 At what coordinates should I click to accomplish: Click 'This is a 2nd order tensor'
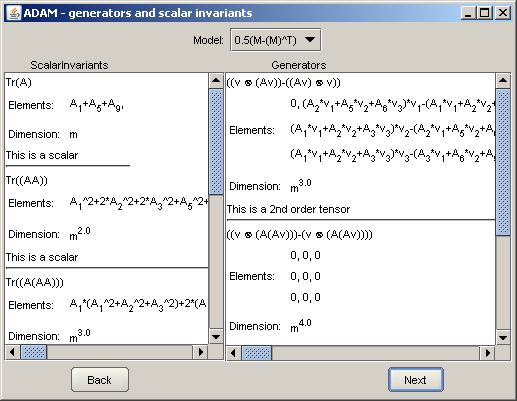(289, 209)
